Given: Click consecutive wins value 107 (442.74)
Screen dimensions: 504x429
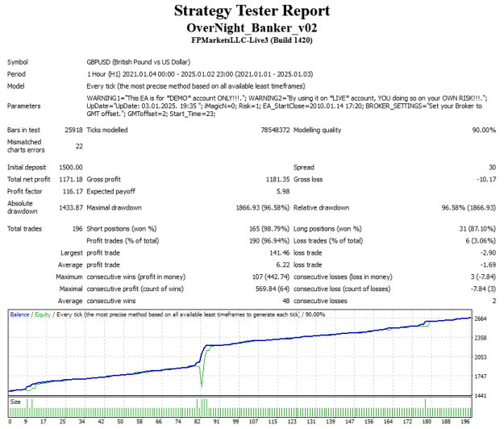Looking at the screenshot, I should (x=271, y=277).
